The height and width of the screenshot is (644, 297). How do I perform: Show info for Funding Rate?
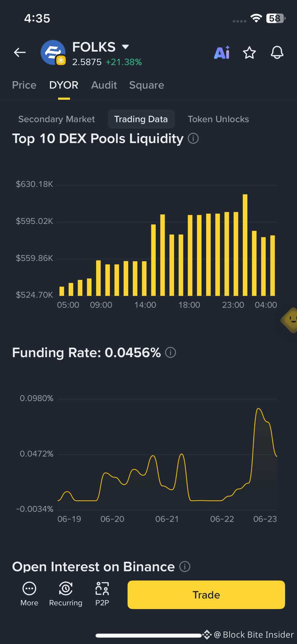(x=171, y=352)
